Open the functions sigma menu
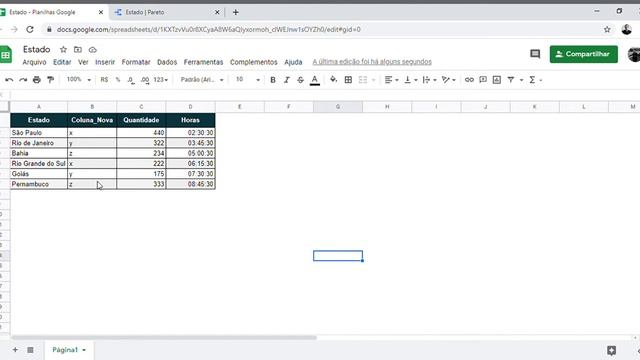 (x=532, y=80)
